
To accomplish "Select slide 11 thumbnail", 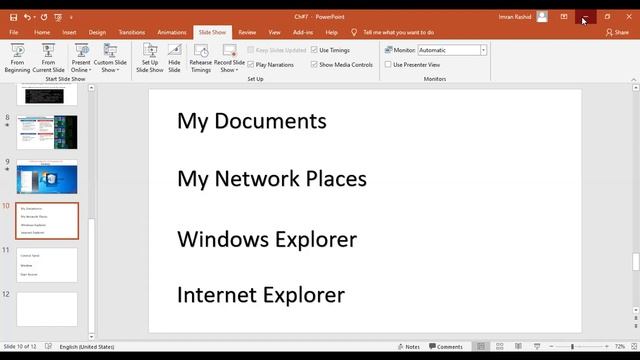I will [47, 265].
